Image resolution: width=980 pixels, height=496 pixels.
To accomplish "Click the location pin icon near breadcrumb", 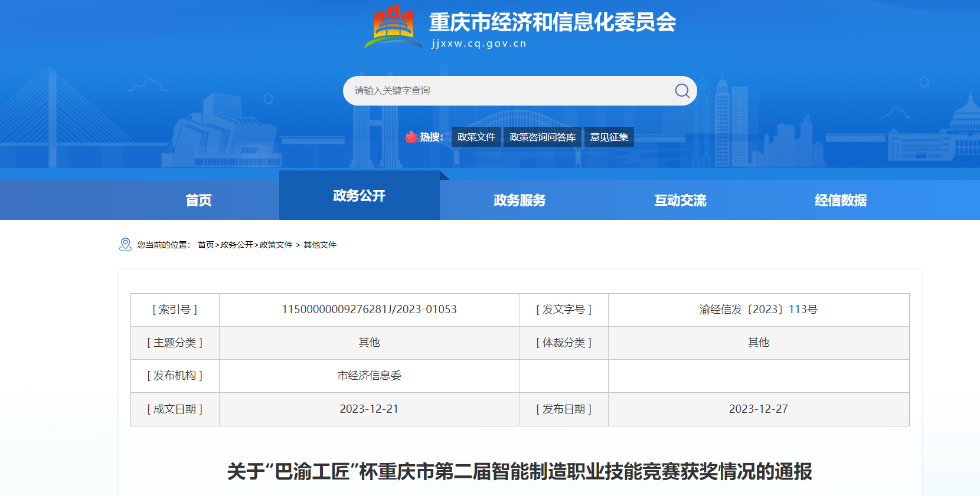I will point(125,244).
